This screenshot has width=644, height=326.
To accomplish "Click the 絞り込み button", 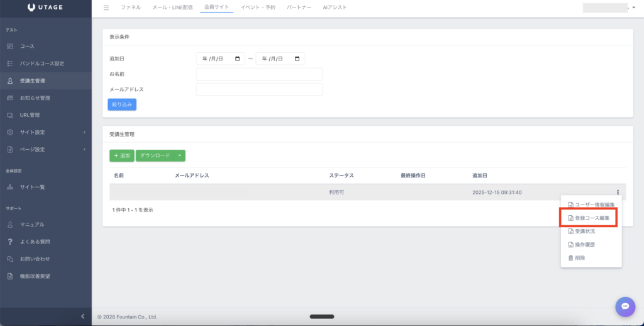I will tap(122, 104).
